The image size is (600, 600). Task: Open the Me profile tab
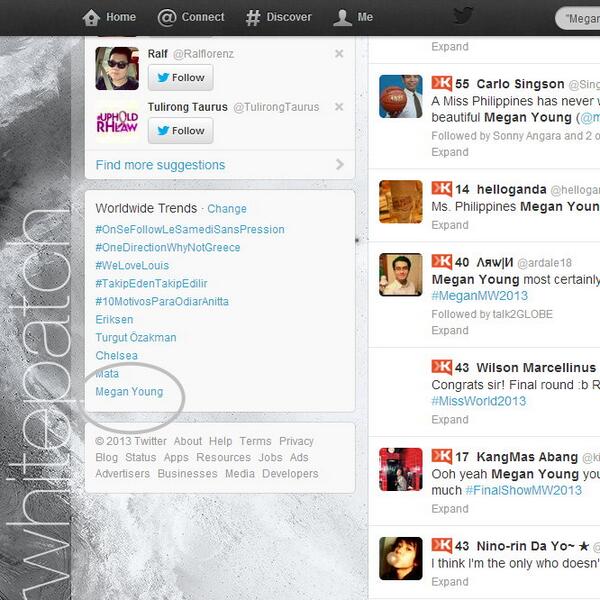pos(353,17)
